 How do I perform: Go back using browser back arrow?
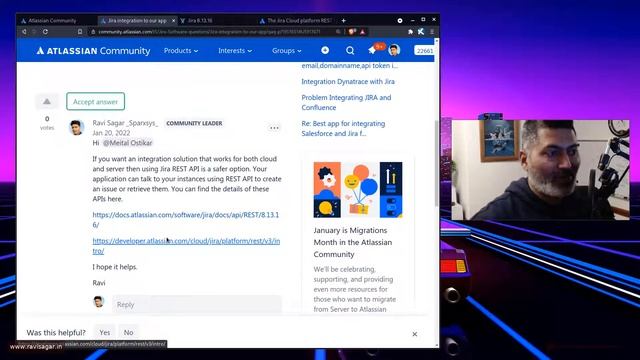point(24,31)
